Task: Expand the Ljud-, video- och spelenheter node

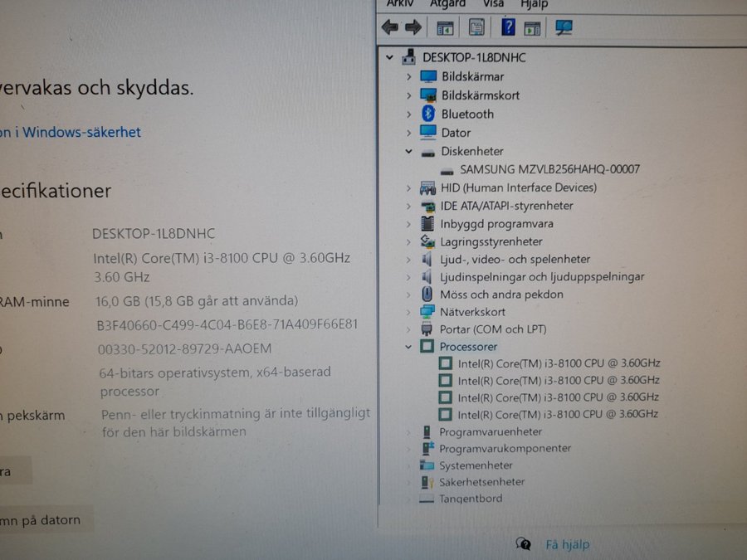Action: click(408, 259)
